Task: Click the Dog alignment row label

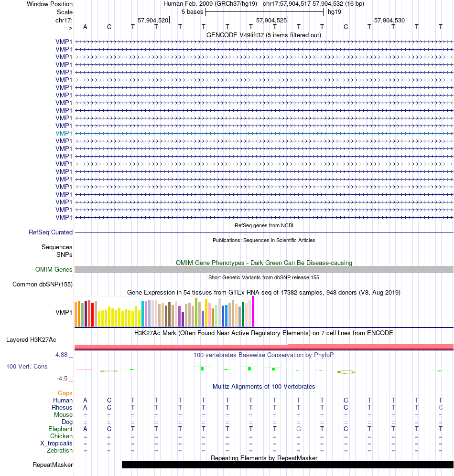Action: click(67, 422)
